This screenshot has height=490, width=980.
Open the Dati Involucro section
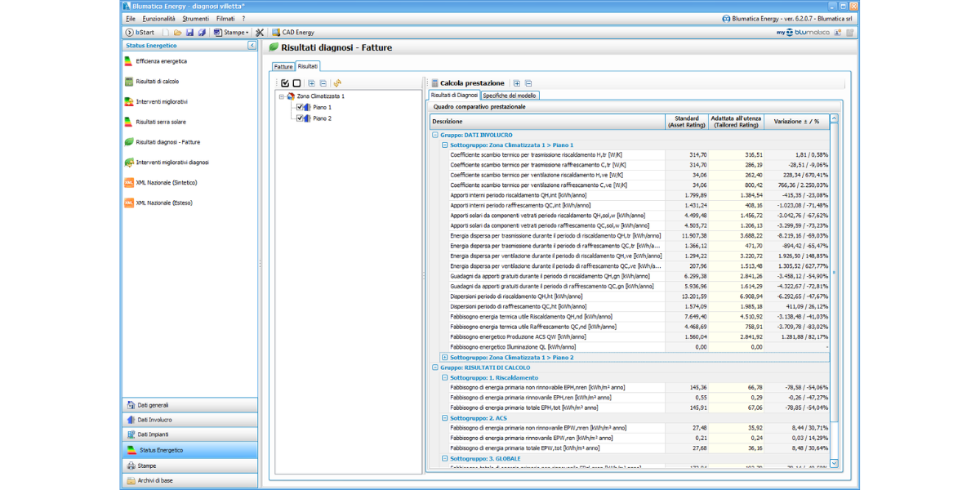(x=154, y=420)
